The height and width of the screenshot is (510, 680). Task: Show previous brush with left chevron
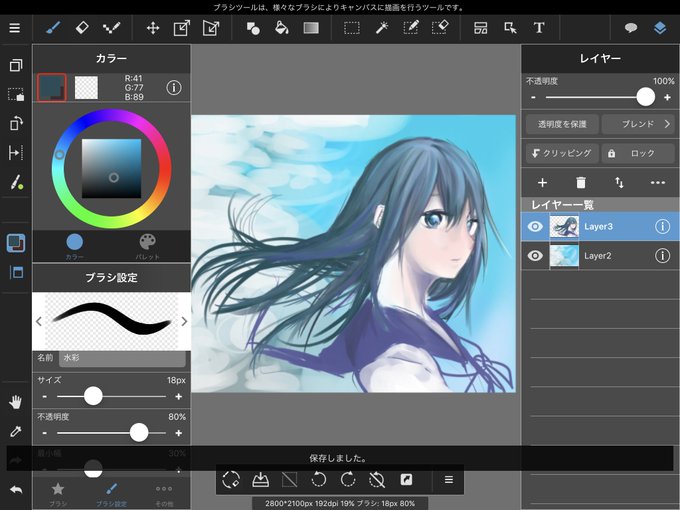point(39,321)
